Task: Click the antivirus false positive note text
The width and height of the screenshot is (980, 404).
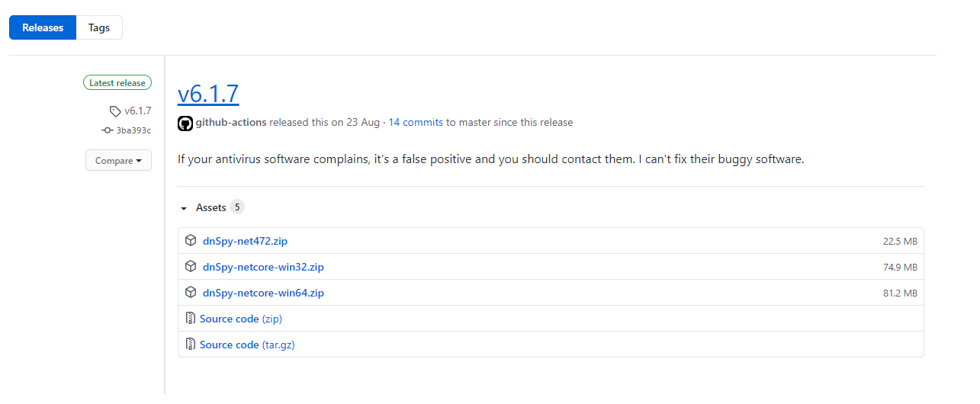Action: click(491, 160)
